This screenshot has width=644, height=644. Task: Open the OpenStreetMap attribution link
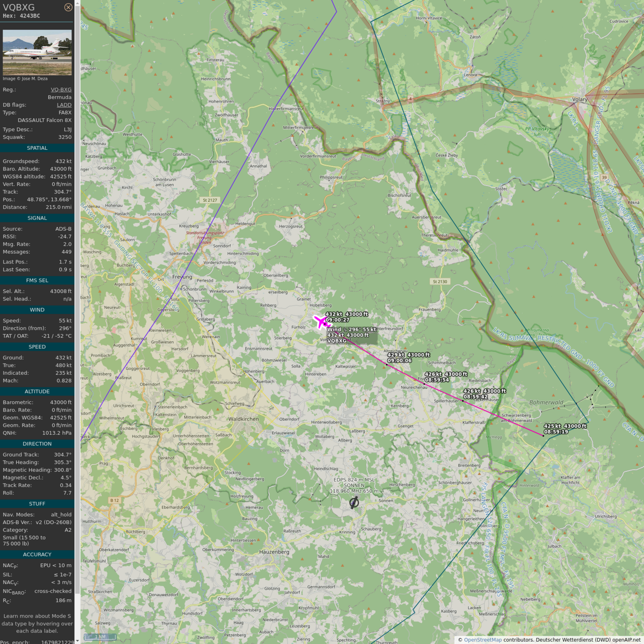tap(483, 640)
